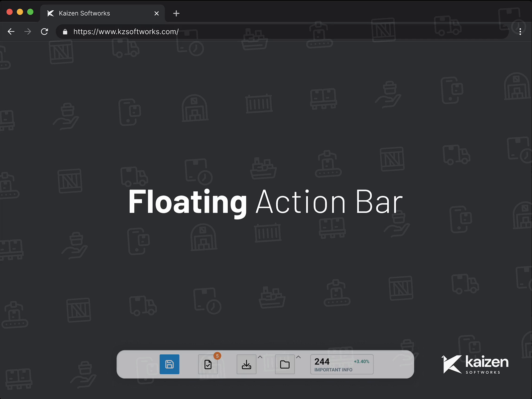
Task: Switch to the Kaizen Softworks tab
Action: tap(84, 13)
